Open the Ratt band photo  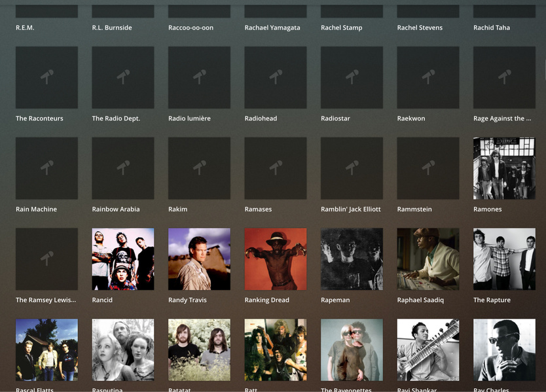(x=276, y=350)
